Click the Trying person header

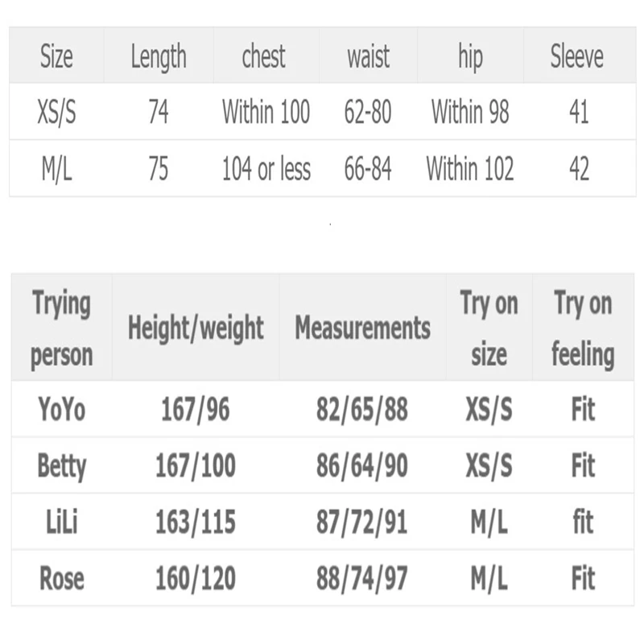(62, 329)
